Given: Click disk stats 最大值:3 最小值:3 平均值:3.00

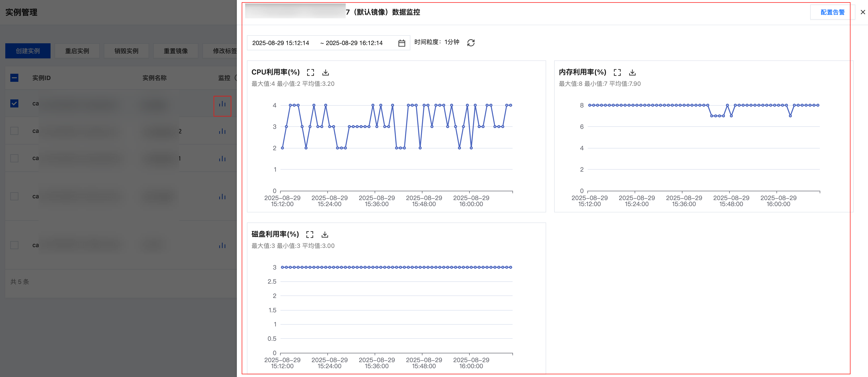Looking at the screenshot, I should [293, 246].
